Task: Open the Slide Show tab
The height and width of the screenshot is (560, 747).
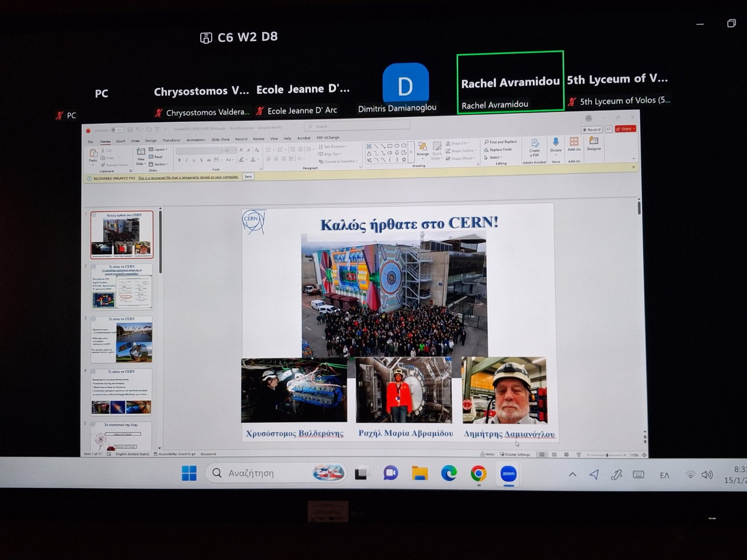Action: 220,140
